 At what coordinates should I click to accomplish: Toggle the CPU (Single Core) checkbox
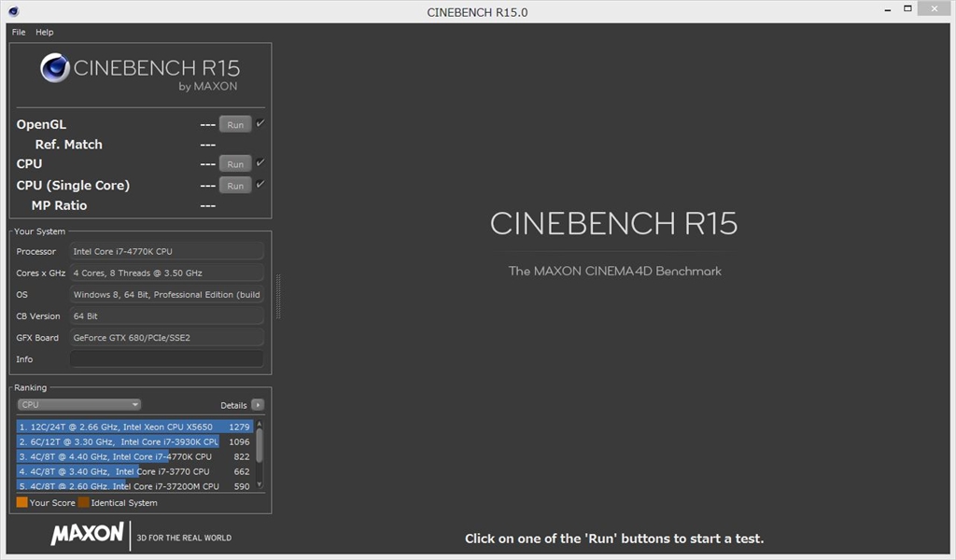tap(260, 184)
